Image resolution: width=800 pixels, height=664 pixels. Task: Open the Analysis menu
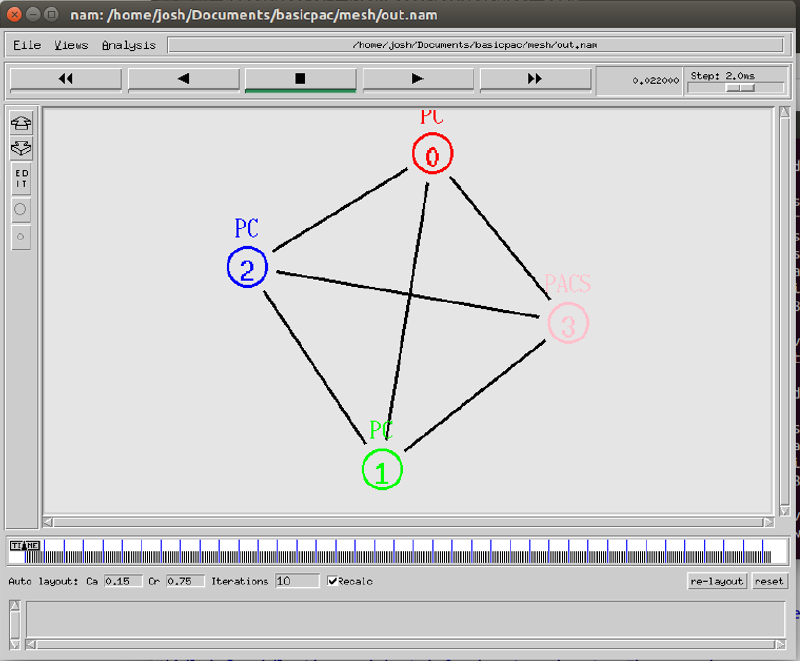128,45
